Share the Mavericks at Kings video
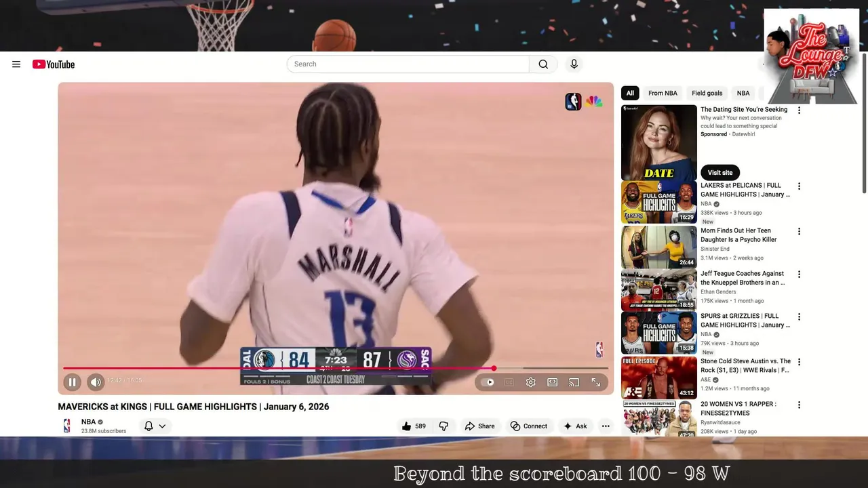 479,426
